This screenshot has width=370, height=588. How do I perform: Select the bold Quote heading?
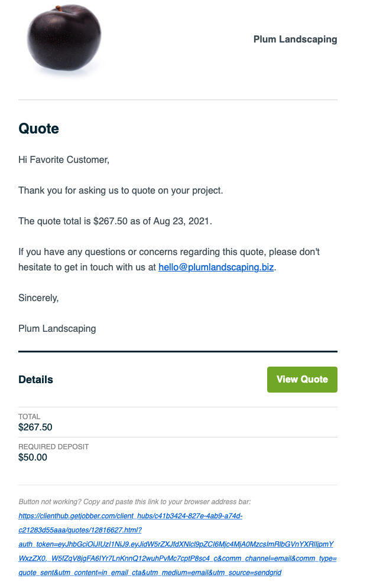coord(39,128)
